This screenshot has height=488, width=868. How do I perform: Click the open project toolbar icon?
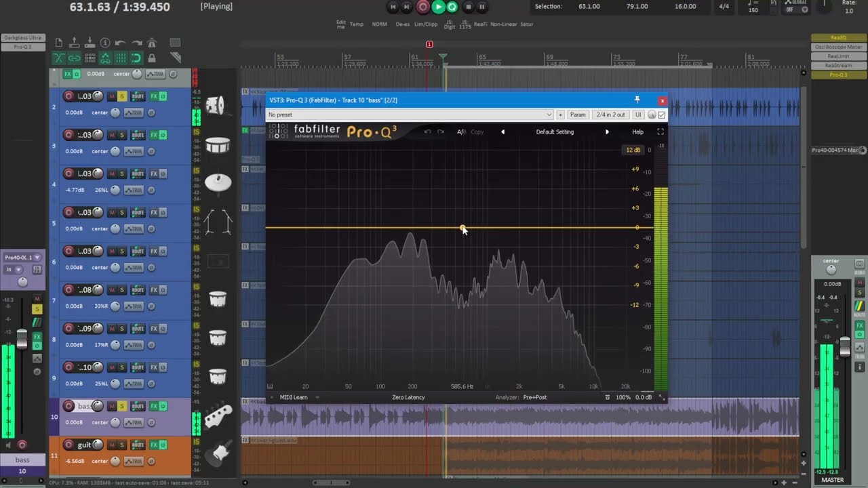(x=75, y=43)
